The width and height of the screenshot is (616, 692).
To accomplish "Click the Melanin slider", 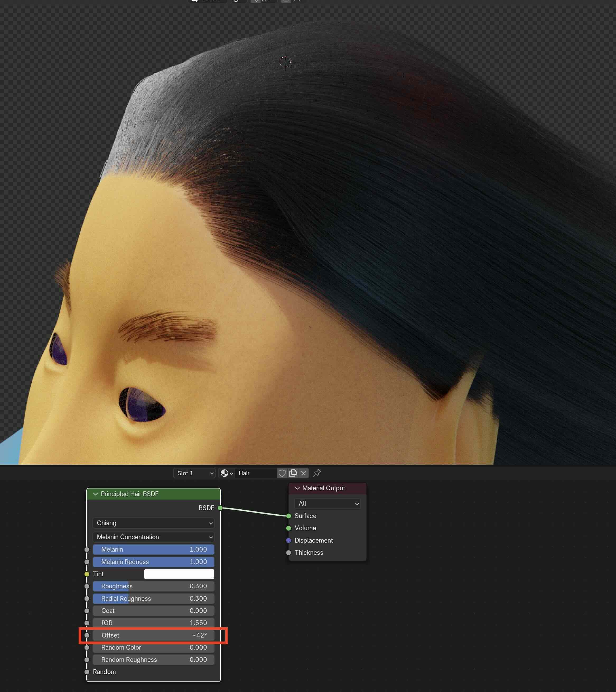I will coord(153,550).
